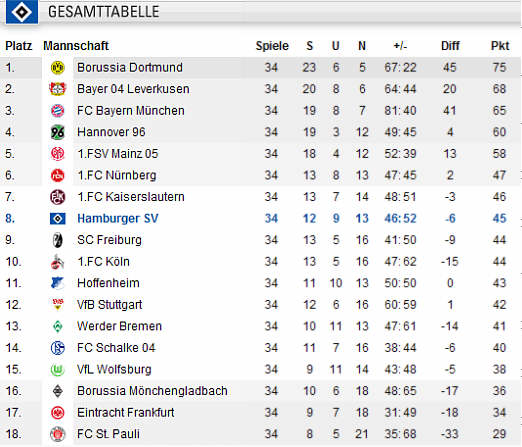This screenshot has width=522, height=447.
Task: Open the 1.FC Kaiserslautern team name
Action: (x=131, y=197)
